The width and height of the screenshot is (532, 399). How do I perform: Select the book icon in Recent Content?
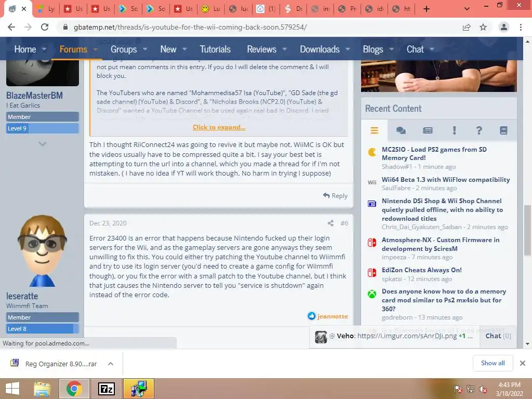point(503,130)
